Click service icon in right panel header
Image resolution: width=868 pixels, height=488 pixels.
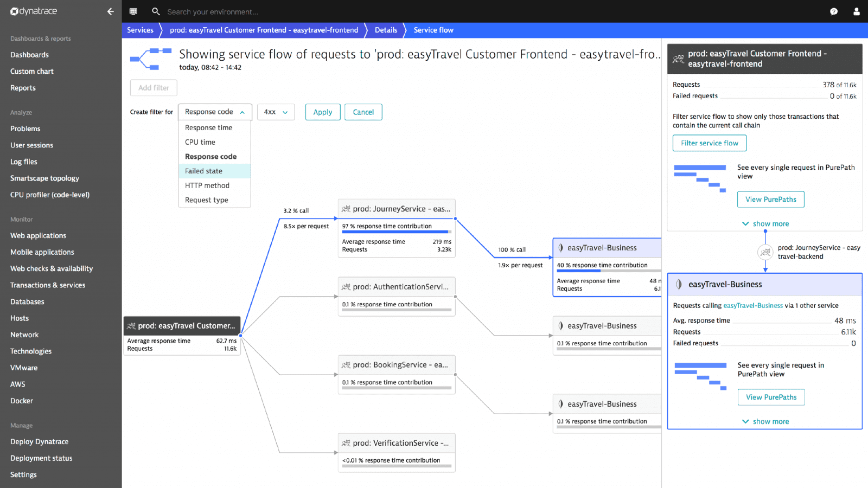point(678,59)
